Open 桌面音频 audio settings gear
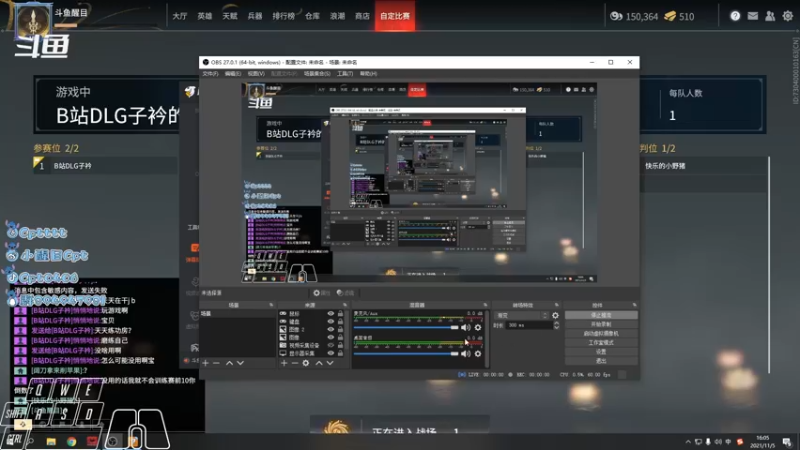 [478, 354]
